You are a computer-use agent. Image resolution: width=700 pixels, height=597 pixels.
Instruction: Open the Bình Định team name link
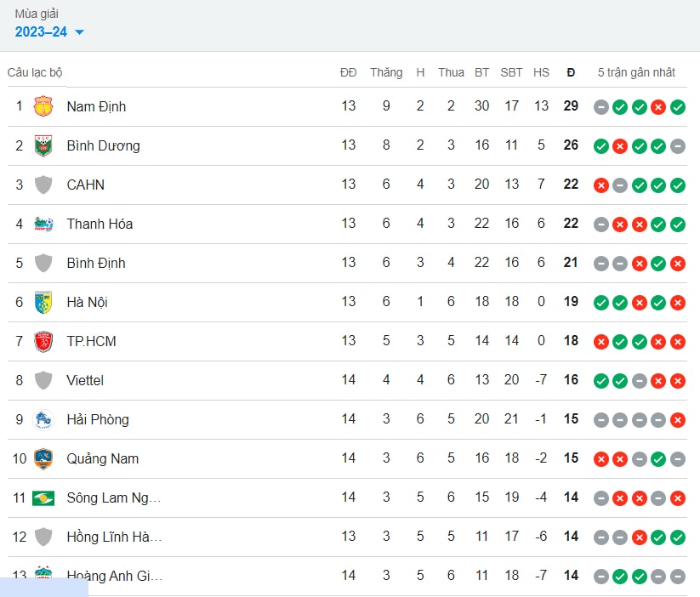96,263
